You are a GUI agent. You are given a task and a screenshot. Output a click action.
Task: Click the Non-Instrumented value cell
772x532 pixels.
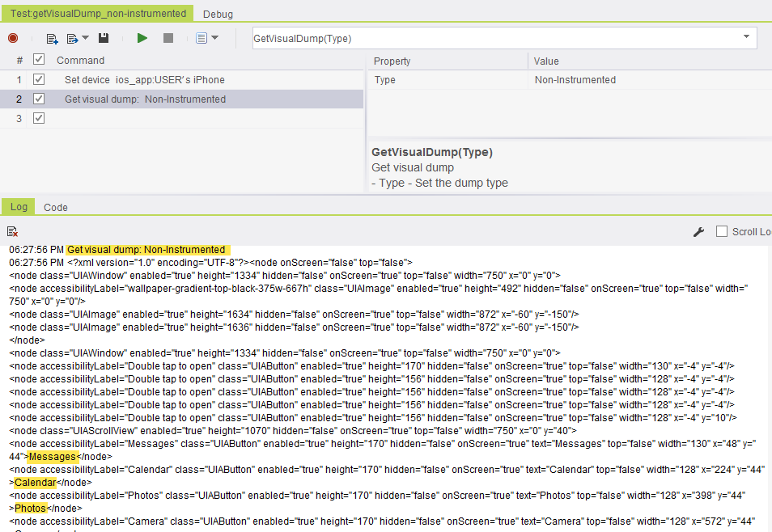[x=575, y=80]
